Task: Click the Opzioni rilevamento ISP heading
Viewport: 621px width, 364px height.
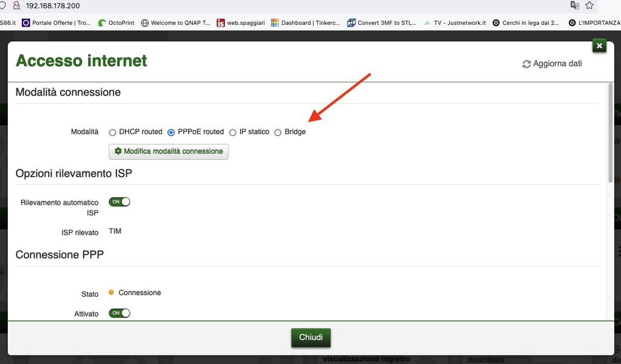Action: point(73,174)
